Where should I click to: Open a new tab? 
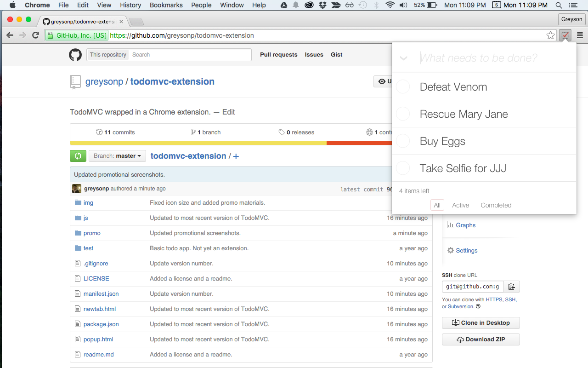[x=136, y=22]
